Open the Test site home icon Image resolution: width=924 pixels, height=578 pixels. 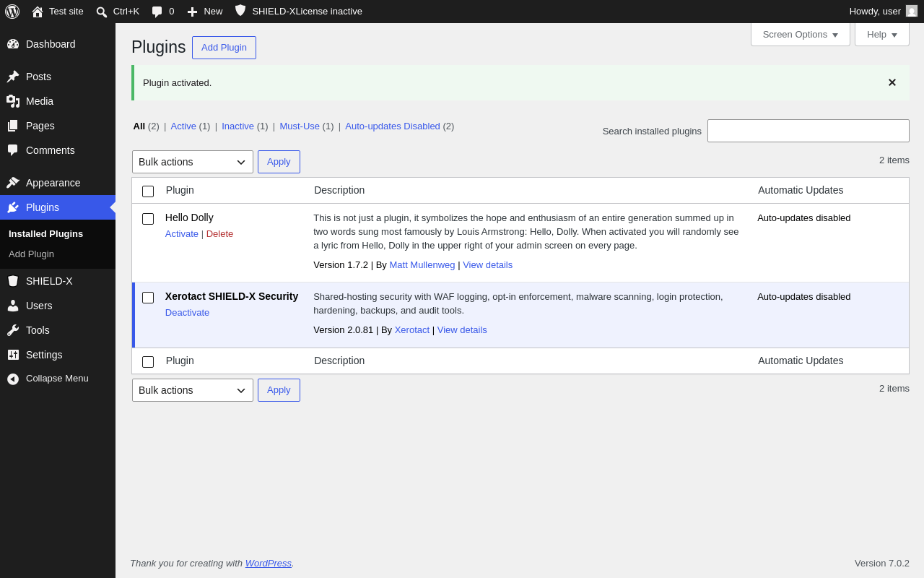pos(38,12)
